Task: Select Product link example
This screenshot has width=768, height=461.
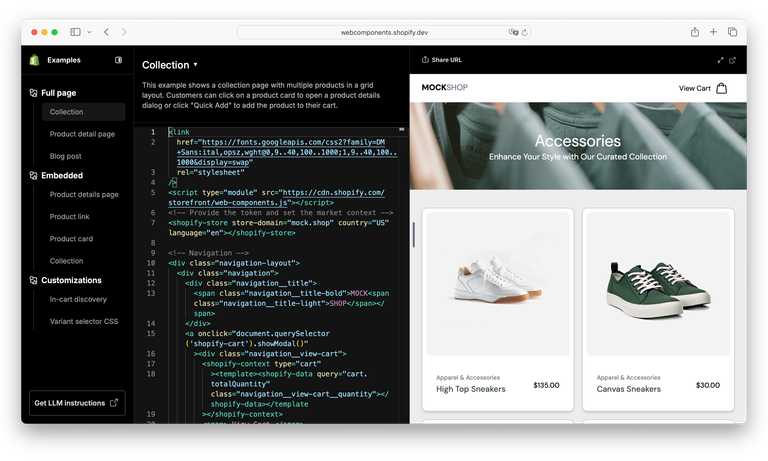Action: click(x=70, y=217)
